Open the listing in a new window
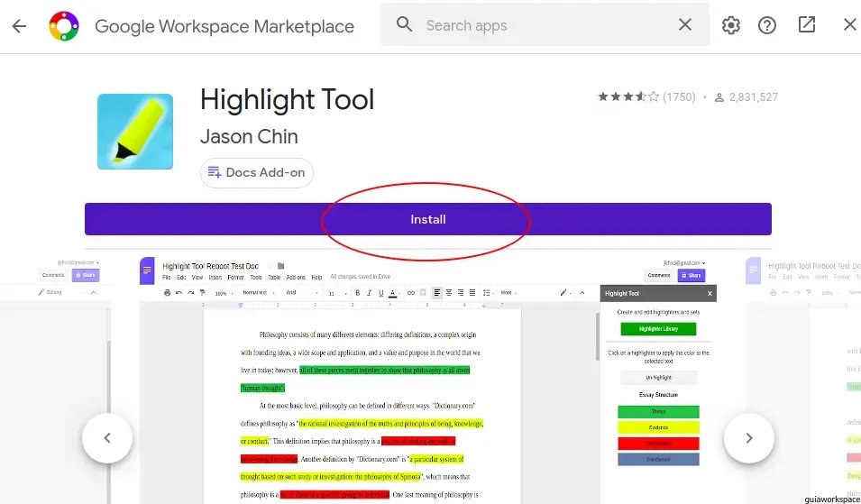 pos(806,24)
